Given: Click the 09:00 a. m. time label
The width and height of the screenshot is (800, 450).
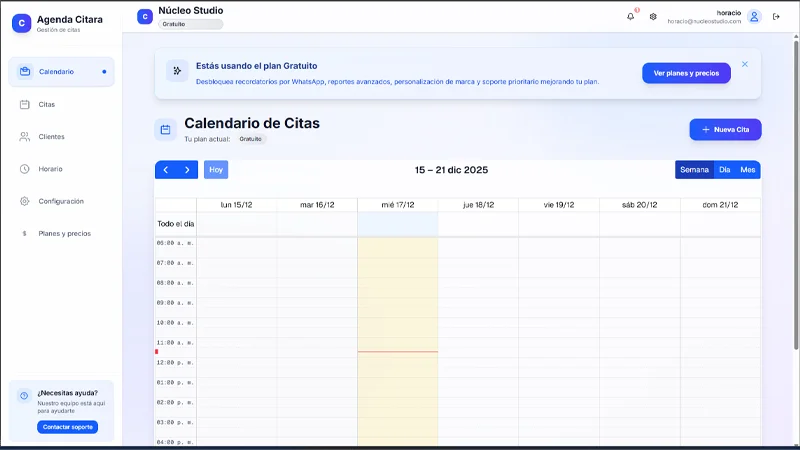Looking at the screenshot, I should tap(175, 303).
